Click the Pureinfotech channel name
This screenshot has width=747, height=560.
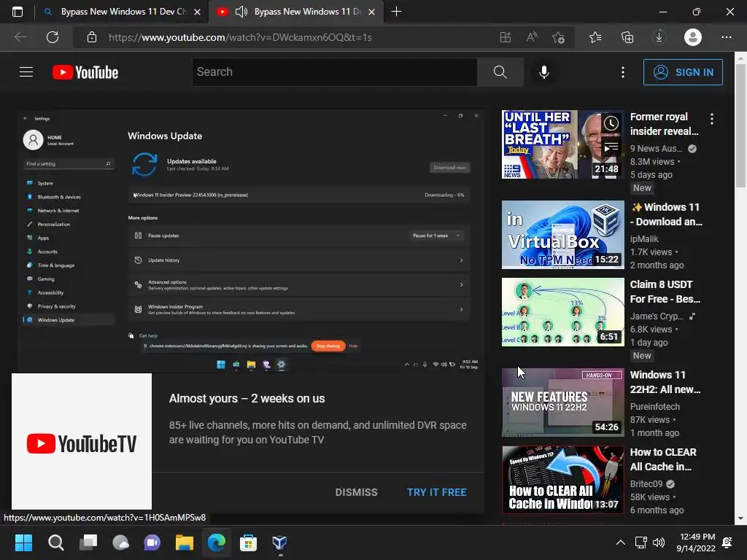(654, 407)
